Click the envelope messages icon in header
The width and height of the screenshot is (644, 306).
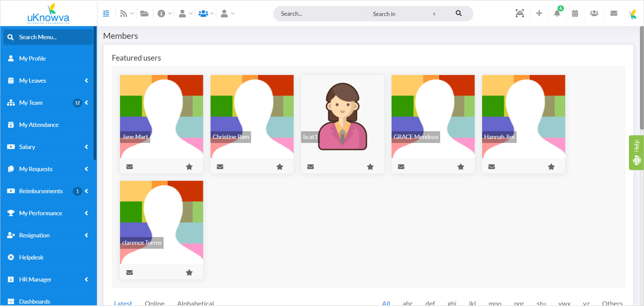pyautogui.click(x=613, y=14)
